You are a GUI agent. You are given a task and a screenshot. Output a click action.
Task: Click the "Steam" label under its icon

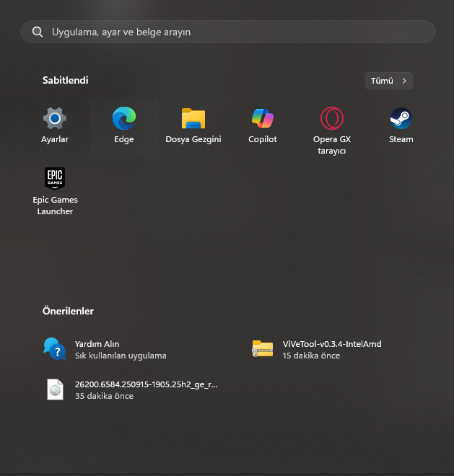[401, 139]
